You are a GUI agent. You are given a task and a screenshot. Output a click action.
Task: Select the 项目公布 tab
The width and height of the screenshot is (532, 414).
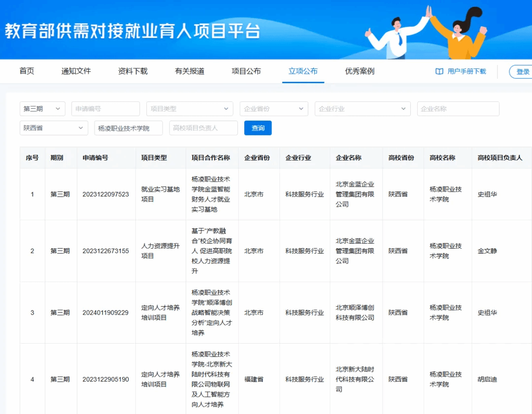[x=246, y=71]
